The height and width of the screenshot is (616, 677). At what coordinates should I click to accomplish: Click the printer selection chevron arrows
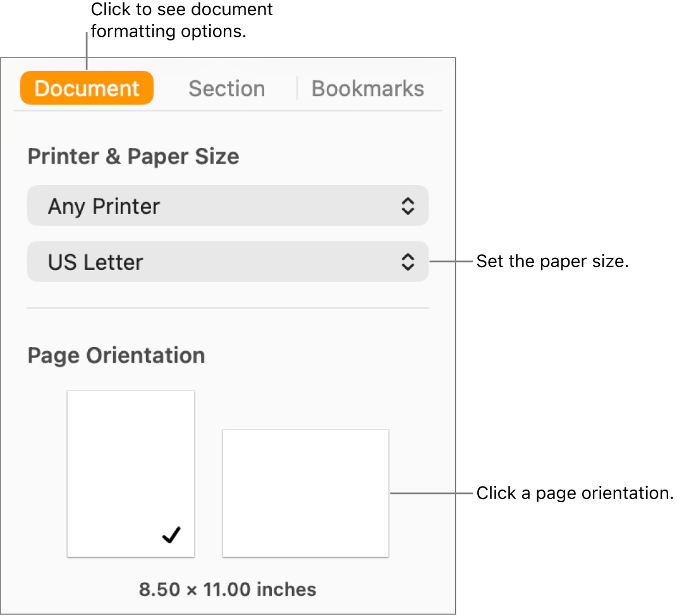(x=408, y=205)
